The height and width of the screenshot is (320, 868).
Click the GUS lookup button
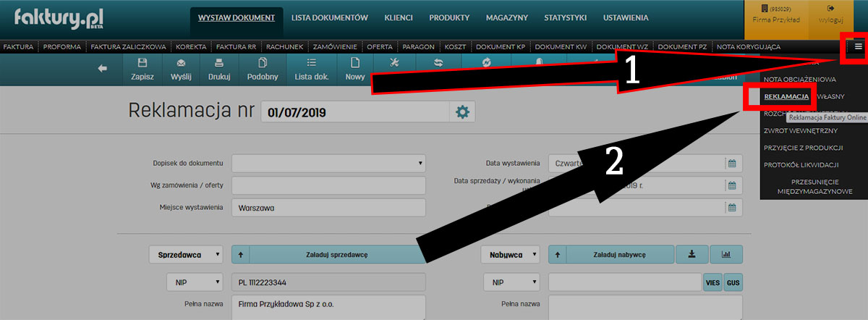733,282
